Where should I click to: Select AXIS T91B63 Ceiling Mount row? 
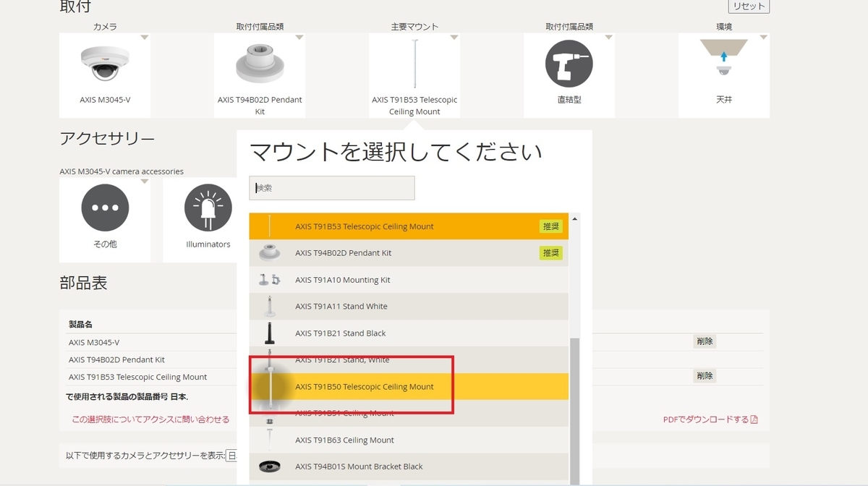(409, 440)
